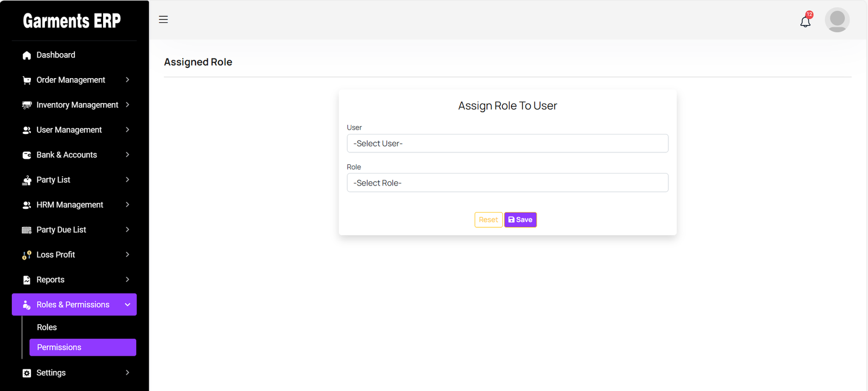The width and height of the screenshot is (868, 391).
Task: Open the Select User dropdown
Action: tap(507, 143)
